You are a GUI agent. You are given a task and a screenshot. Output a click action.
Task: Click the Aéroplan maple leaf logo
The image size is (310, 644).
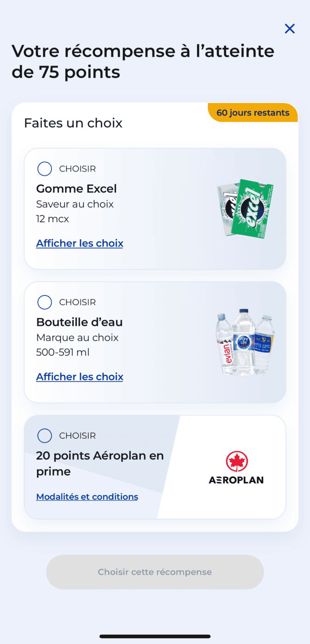[236, 462]
